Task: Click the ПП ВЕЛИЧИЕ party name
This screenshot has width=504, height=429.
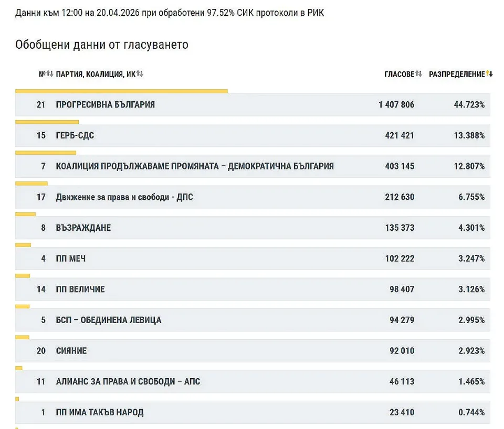Action: click(x=80, y=289)
